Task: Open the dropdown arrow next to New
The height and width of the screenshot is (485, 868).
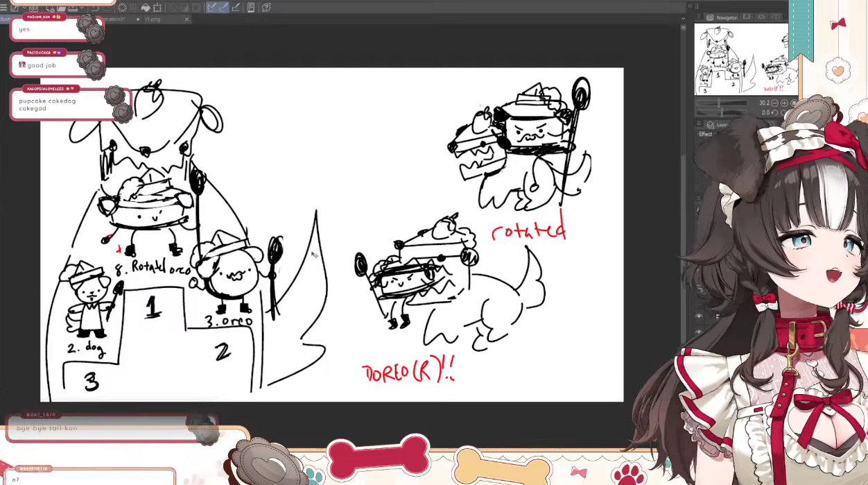Action: point(23,8)
